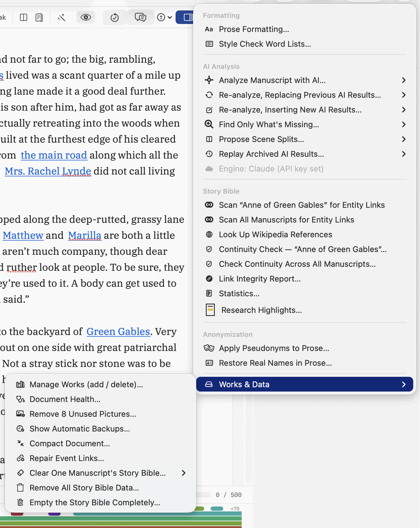Screen dimensions: 420x528
Task: Open the "Green Gables" entity link
Action: tap(118, 332)
